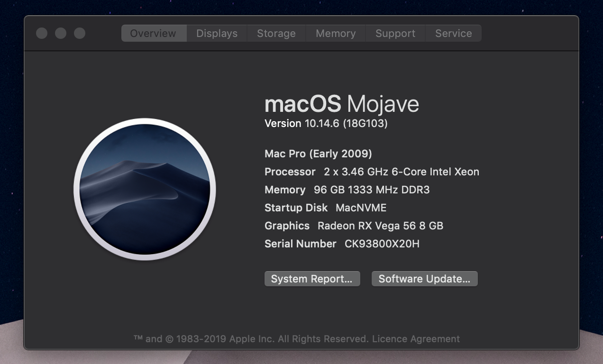Screen dimensions: 603x364
Task: Click the Memory label in the specs list
Action: (x=285, y=190)
